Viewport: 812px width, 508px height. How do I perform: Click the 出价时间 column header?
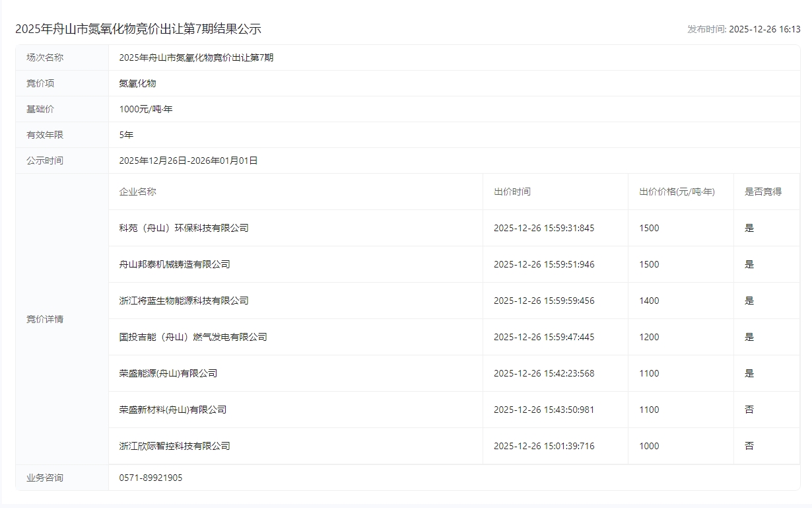(512, 192)
